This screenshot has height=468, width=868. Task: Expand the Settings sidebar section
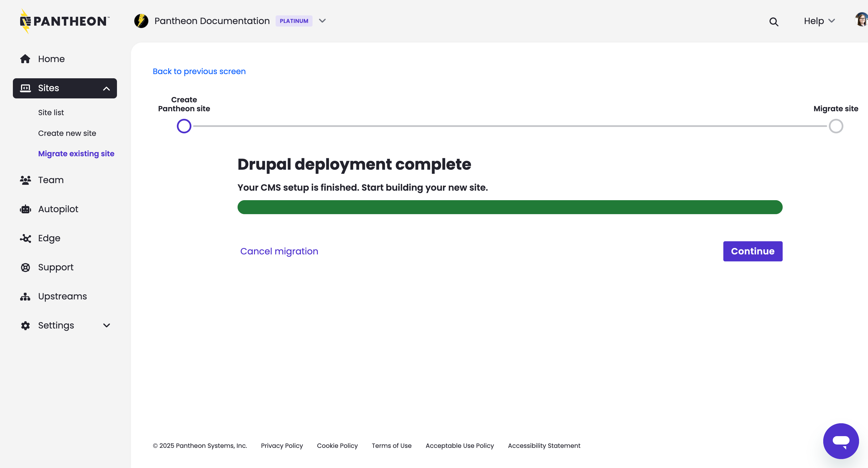pos(107,326)
